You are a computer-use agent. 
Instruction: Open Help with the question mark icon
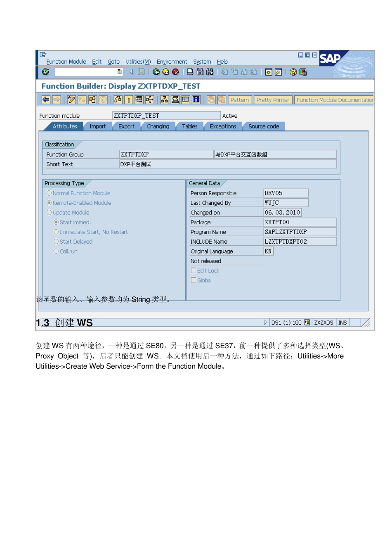click(x=293, y=72)
